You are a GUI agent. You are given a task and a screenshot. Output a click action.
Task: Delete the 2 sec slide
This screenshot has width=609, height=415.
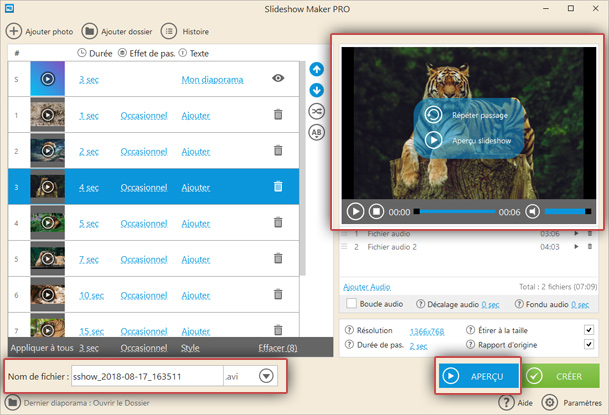click(x=278, y=150)
